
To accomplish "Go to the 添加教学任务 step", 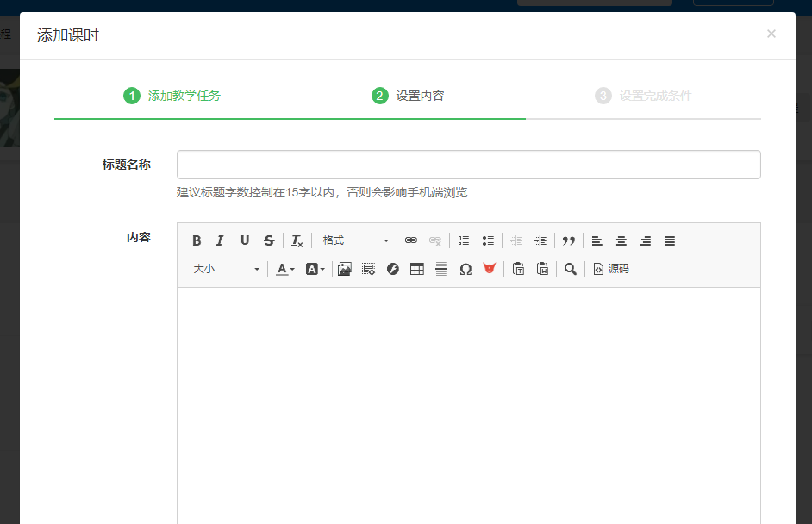I will click(x=172, y=96).
